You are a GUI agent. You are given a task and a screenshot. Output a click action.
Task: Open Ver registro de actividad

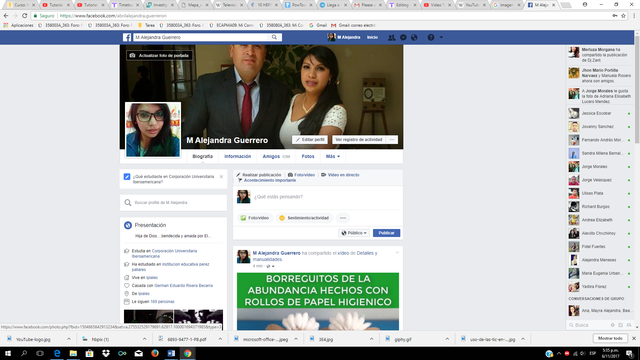359,140
